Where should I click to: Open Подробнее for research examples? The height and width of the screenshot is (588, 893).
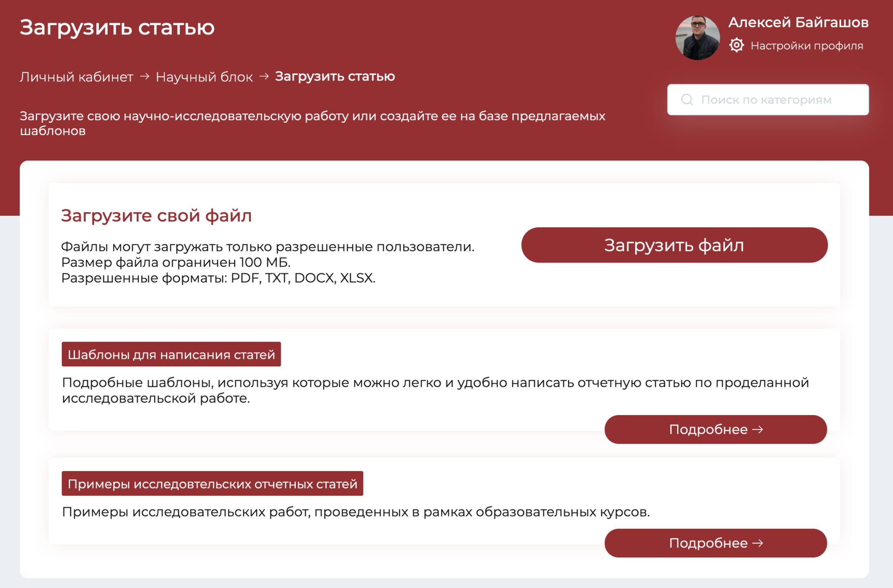715,543
